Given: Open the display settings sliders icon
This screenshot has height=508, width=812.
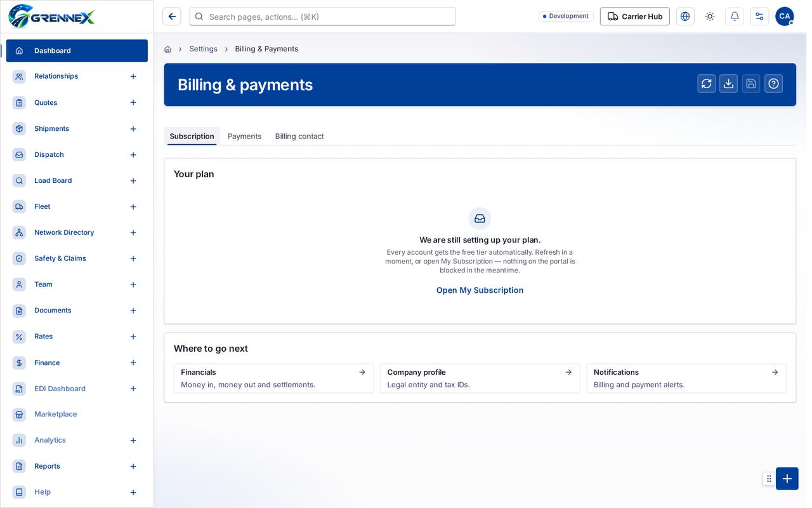Looking at the screenshot, I should tap(759, 17).
